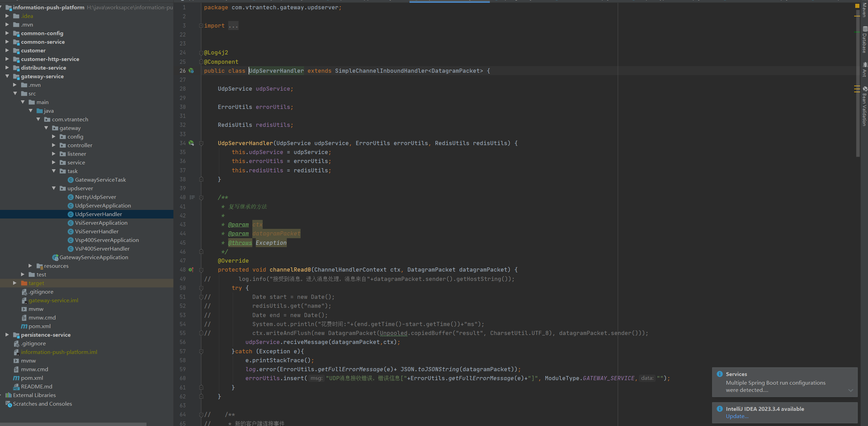This screenshot has width=868, height=426.
Task: Select UdpServerHandler in the project tree
Action: coord(99,214)
